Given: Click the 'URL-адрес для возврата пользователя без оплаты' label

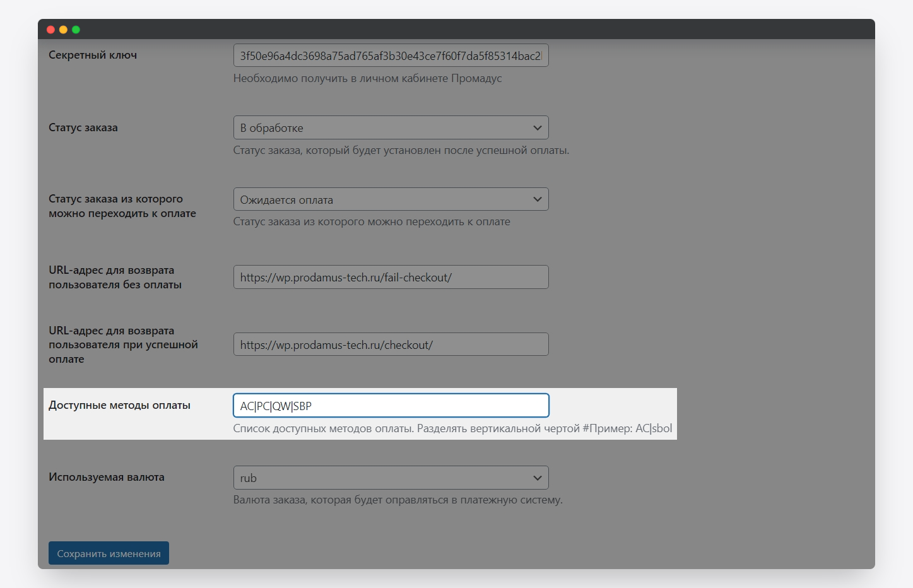Looking at the screenshot, I should [x=115, y=277].
